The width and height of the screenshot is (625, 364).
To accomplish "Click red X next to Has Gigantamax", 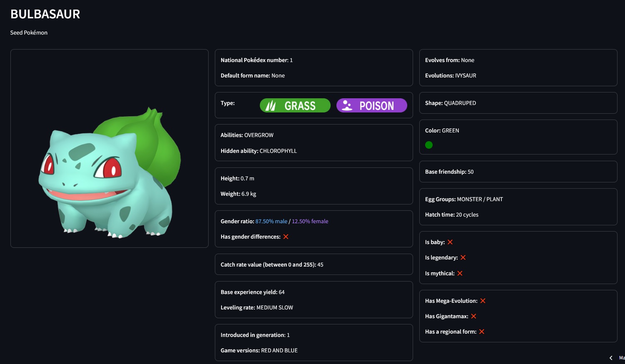I will [x=473, y=316].
